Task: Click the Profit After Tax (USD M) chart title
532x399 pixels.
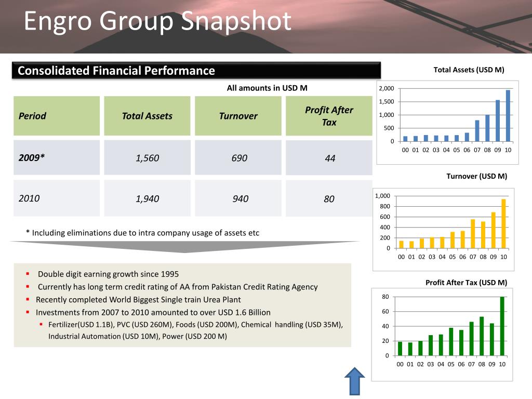Action: click(466, 283)
